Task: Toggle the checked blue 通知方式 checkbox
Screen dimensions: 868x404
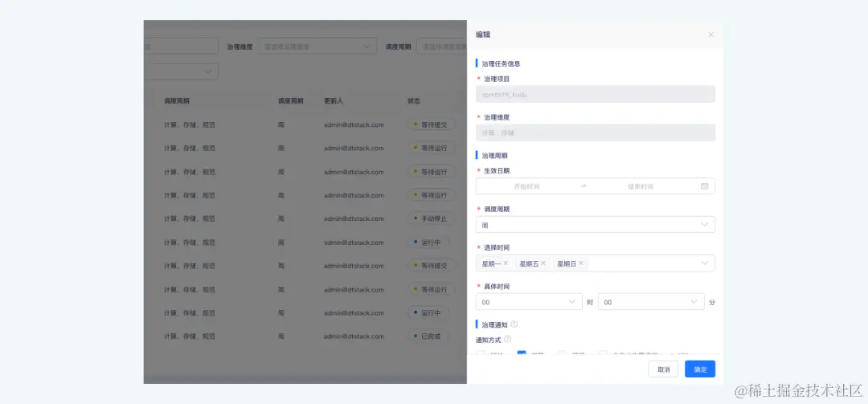Action: coord(522,353)
